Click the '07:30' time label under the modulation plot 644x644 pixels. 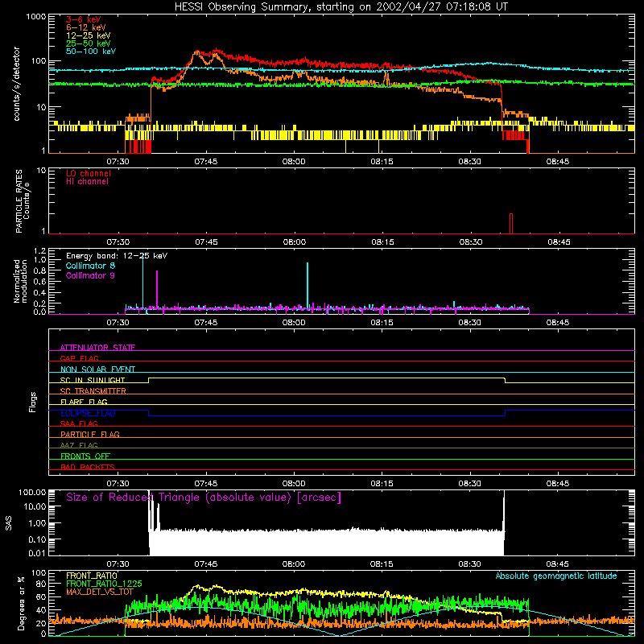[118, 323]
